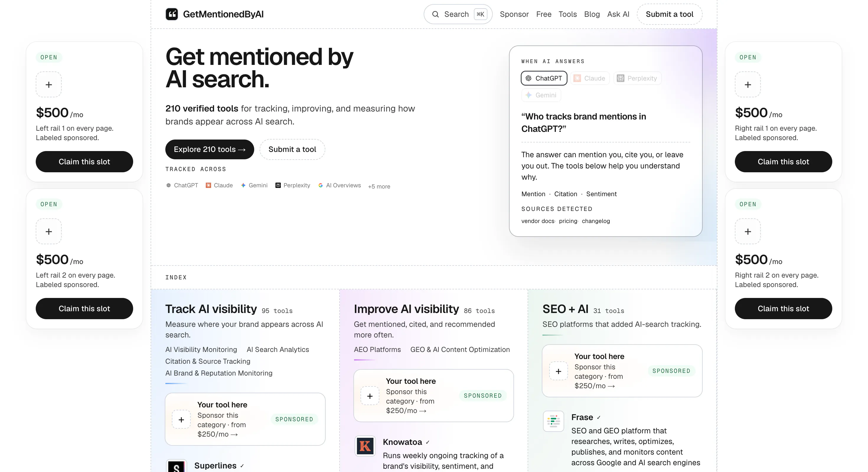Click the '95 tools' count
Viewport: 868px width, 472px height.
pos(277,311)
